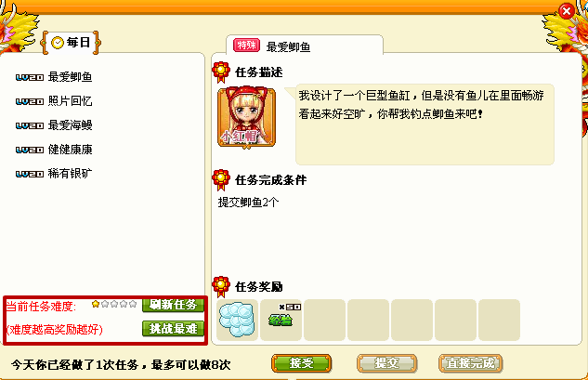
Task: Click the red 特殊 tag badge
Action: (x=246, y=46)
